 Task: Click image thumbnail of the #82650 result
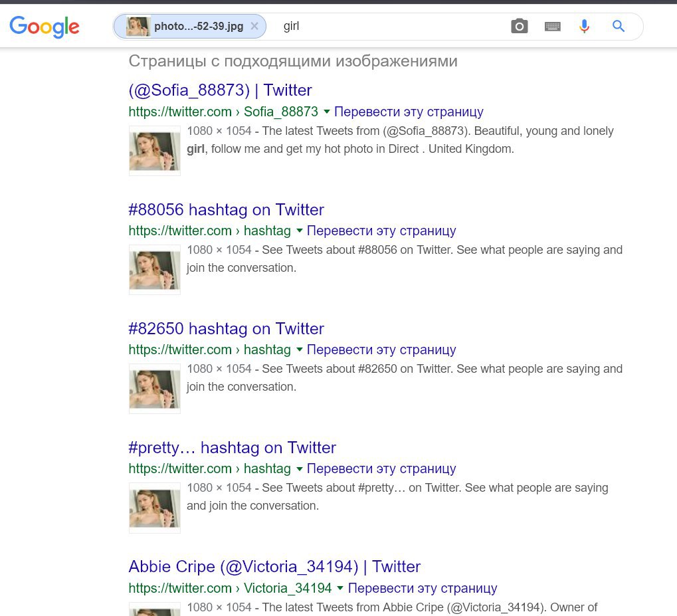[x=155, y=388]
